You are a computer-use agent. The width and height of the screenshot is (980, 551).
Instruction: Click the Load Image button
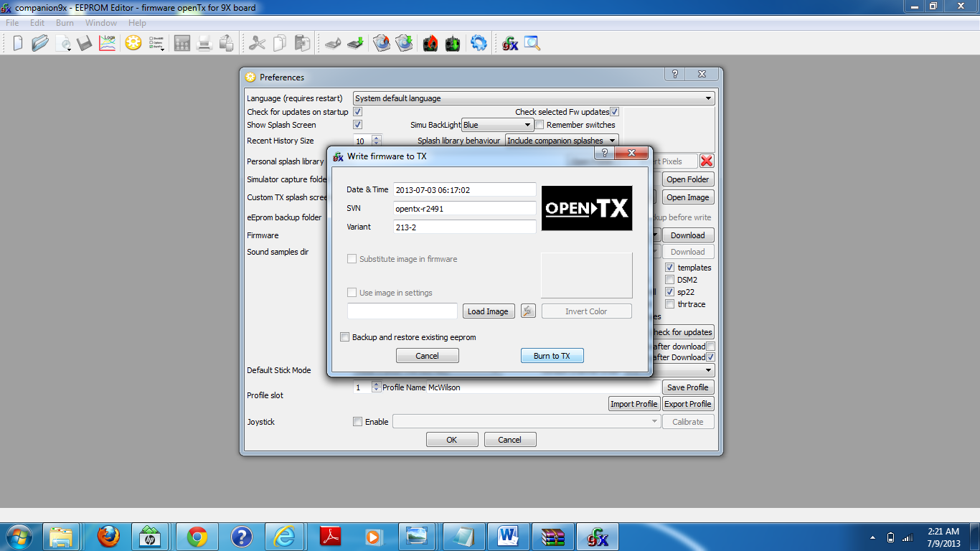point(488,311)
